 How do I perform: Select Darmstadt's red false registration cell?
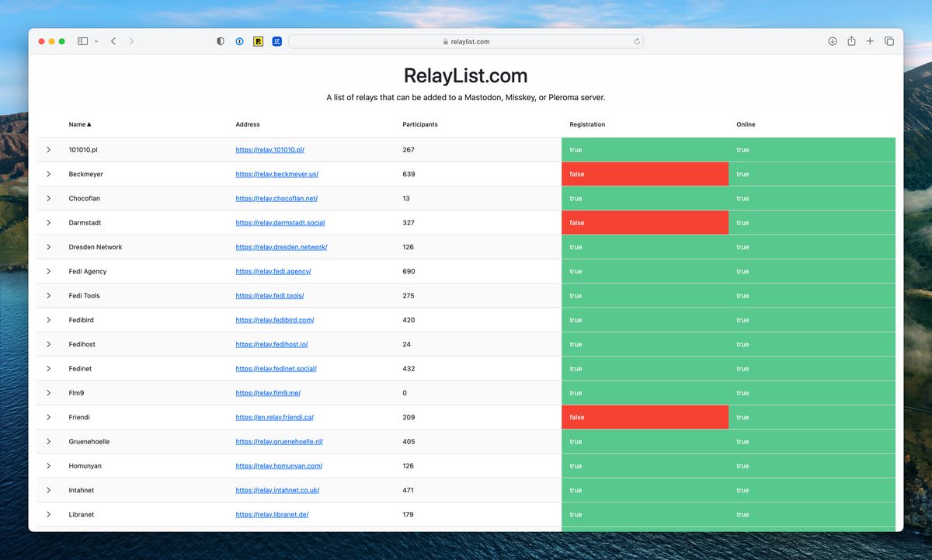tap(645, 223)
